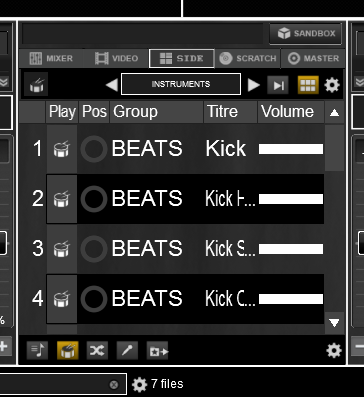
Task: Go to next sampler bank arrow
Action: coord(254,85)
